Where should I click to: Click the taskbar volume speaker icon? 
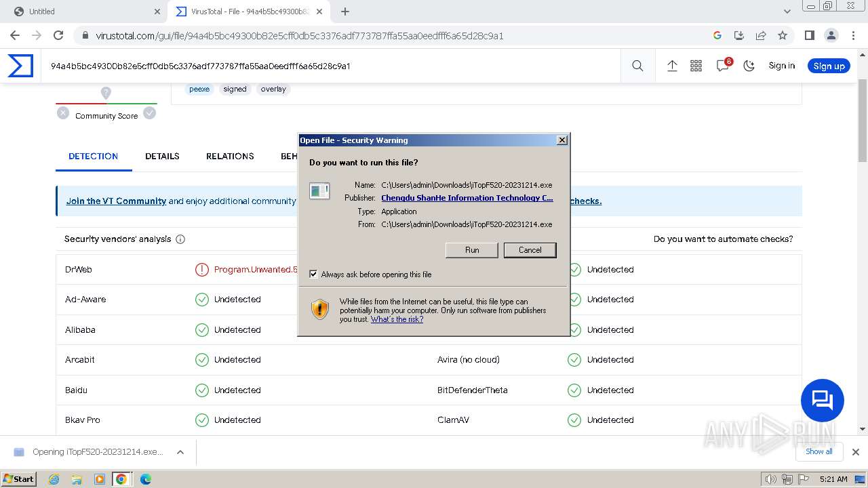coord(771,479)
